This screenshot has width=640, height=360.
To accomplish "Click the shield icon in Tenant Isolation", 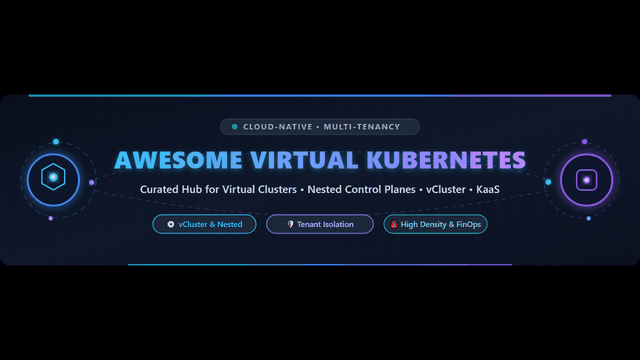I will coord(290,224).
